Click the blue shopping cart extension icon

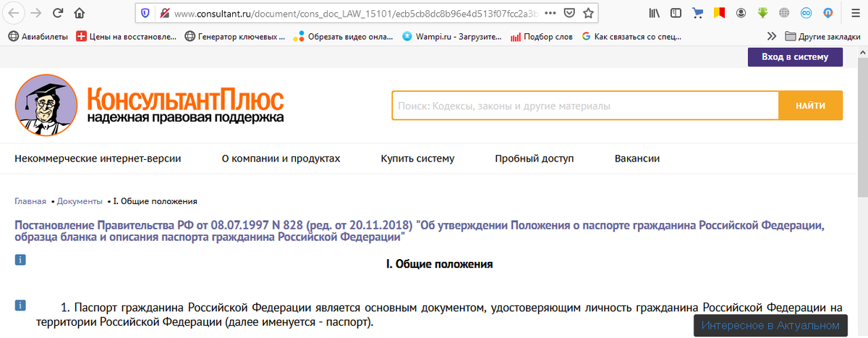pyautogui.click(x=698, y=12)
